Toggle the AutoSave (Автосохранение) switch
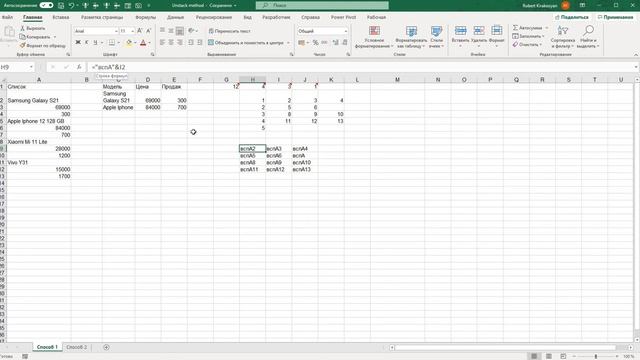 pos(46,5)
